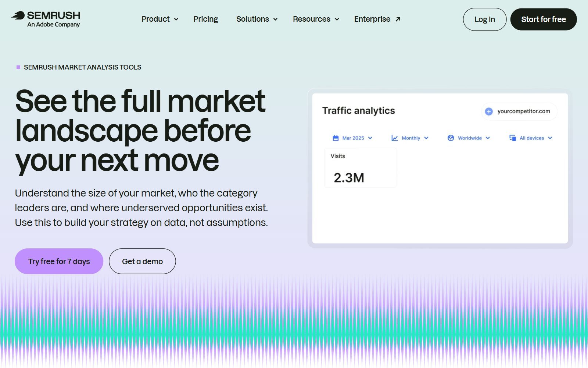This screenshot has height=368, width=588.
Task: Click Start for free button
Action: tap(544, 20)
